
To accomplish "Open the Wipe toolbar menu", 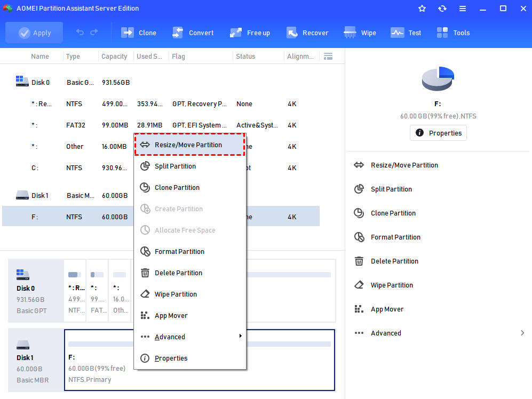I will pos(360,33).
